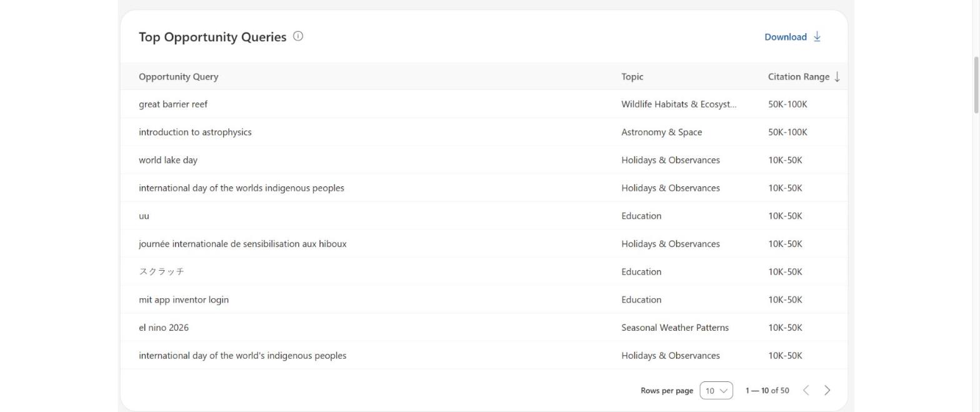The height and width of the screenshot is (412, 980).
Task: Click the Citation Range column header
Action: click(x=799, y=76)
